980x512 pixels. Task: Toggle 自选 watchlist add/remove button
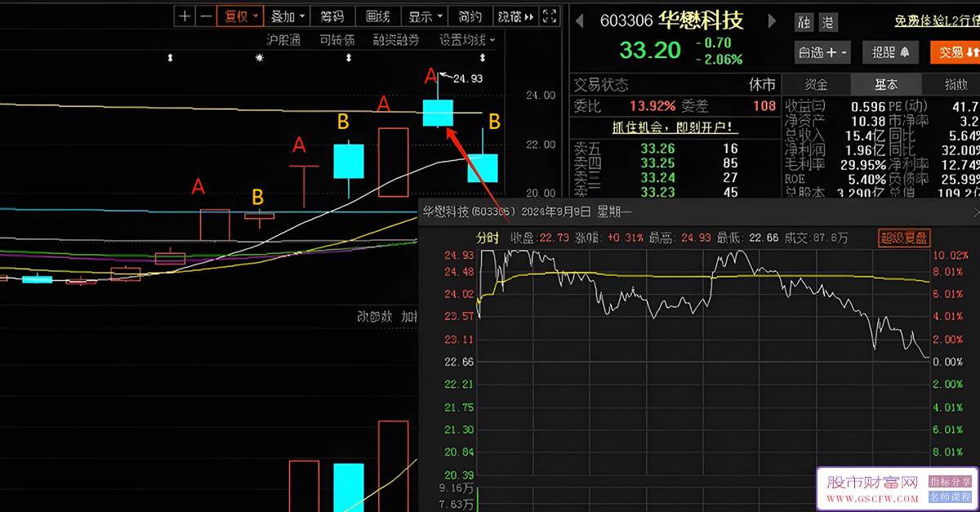pos(822,52)
